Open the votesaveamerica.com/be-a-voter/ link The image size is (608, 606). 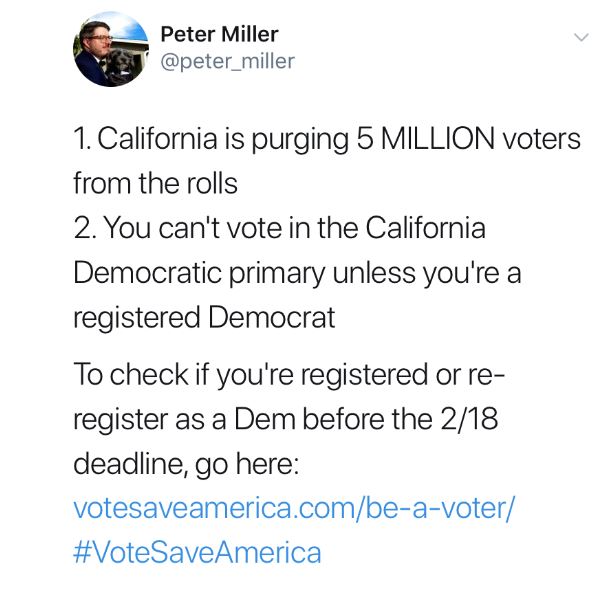point(294,507)
